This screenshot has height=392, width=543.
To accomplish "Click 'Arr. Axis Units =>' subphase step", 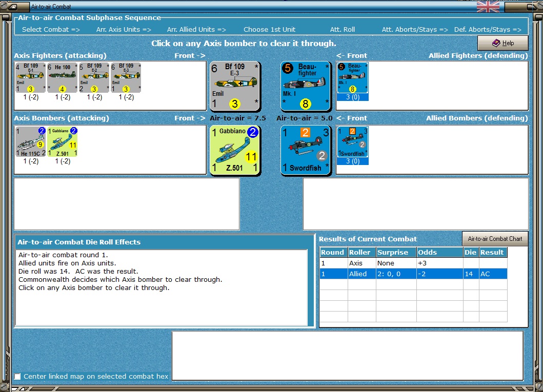I will pyautogui.click(x=124, y=29).
